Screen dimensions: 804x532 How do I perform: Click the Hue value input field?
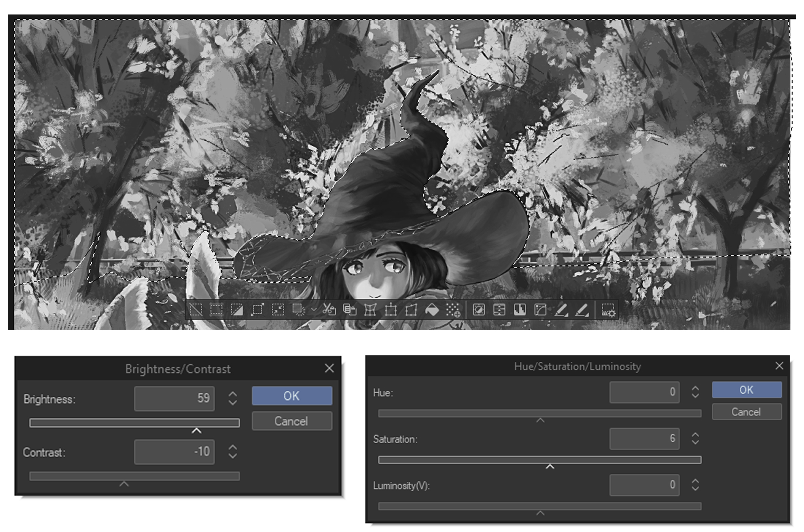(x=644, y=392)
